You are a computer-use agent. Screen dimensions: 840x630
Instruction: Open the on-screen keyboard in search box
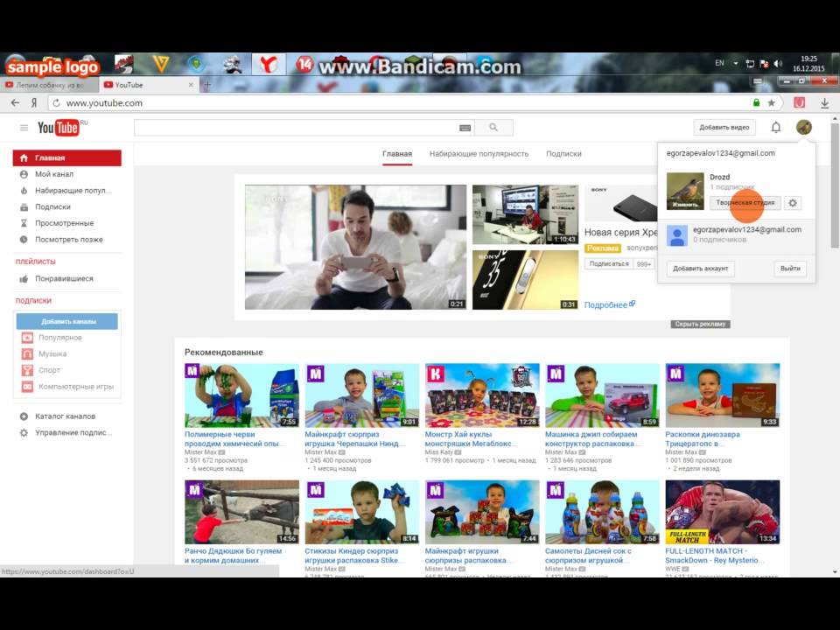(465, 128)
